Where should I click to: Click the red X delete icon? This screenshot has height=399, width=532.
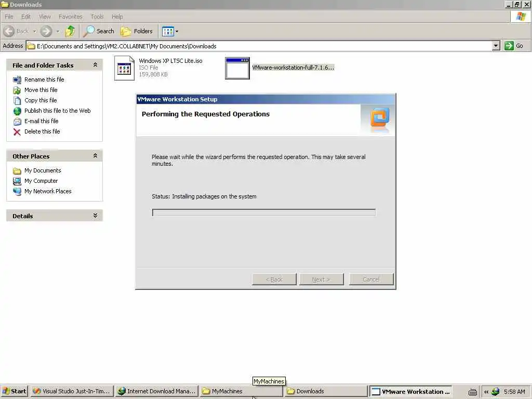17,132
